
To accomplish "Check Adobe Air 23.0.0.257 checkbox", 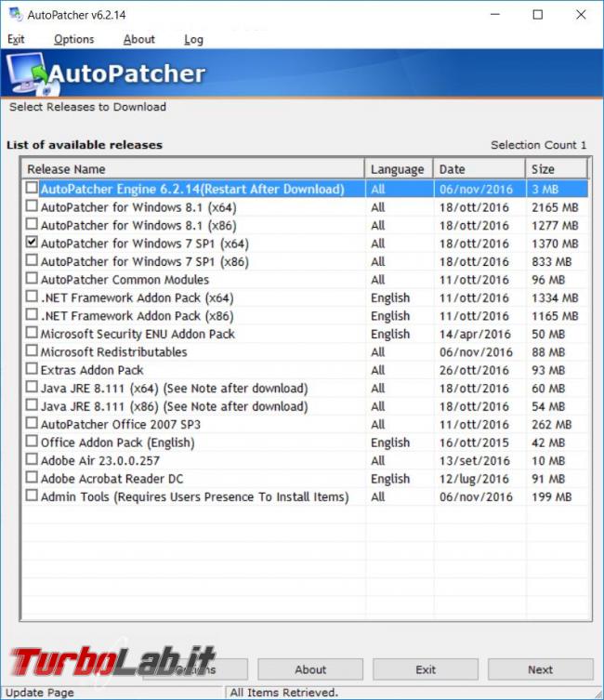I will tap(32, 459).
